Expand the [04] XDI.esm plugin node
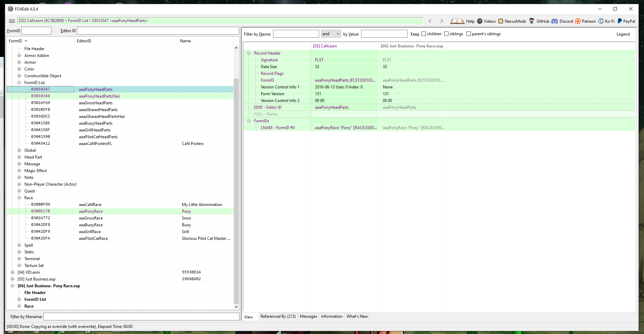This screenshot has height=334, width=644. 13,272
